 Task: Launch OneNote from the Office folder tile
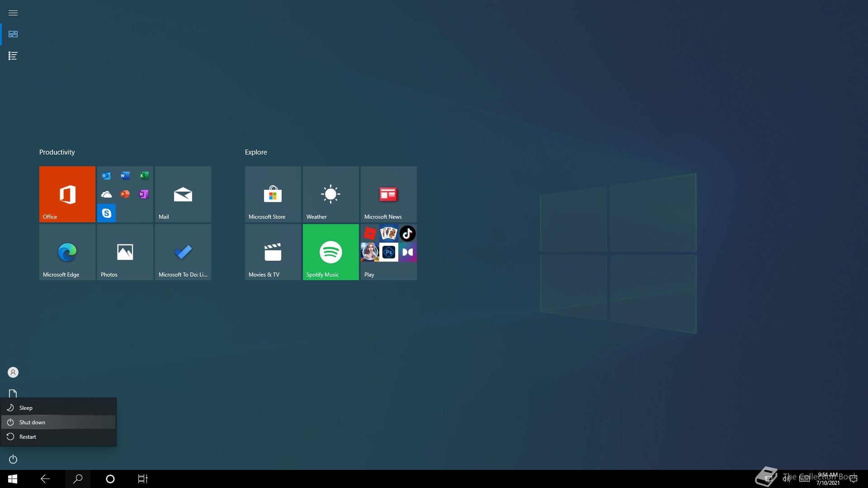click(x=144, y=194)
